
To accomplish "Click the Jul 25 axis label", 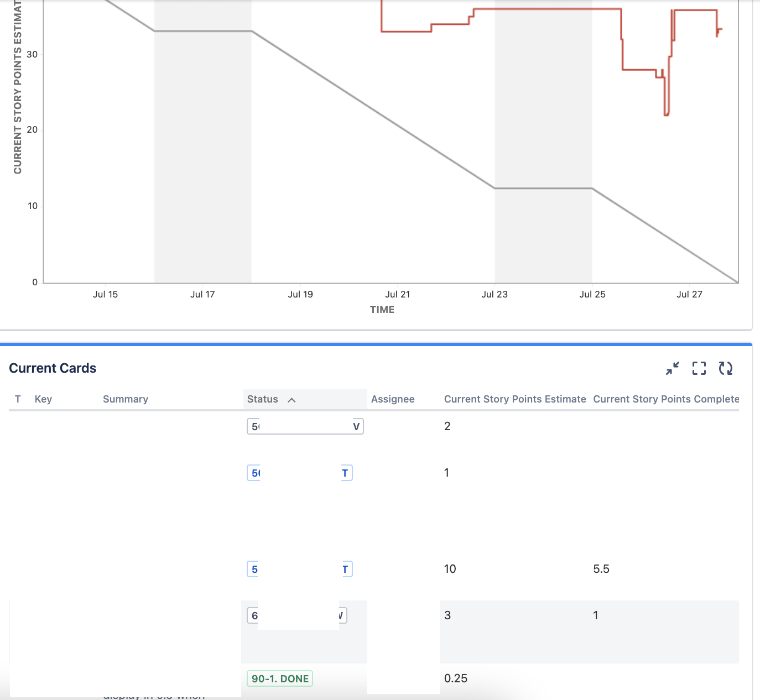I will pos(592,294).
